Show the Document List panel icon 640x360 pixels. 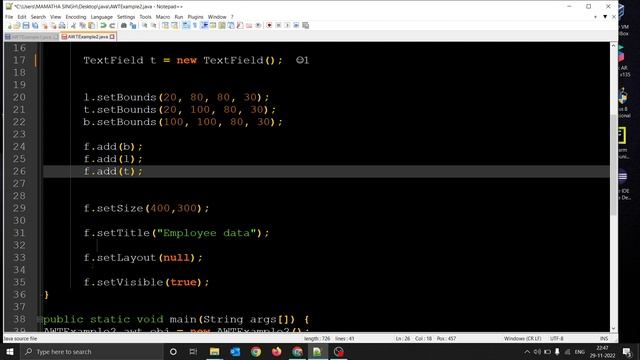tap(231, 25)
